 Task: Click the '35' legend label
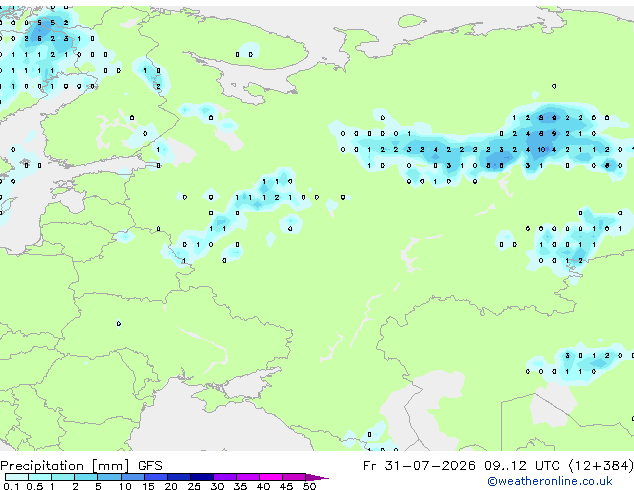tap(240, 486)
